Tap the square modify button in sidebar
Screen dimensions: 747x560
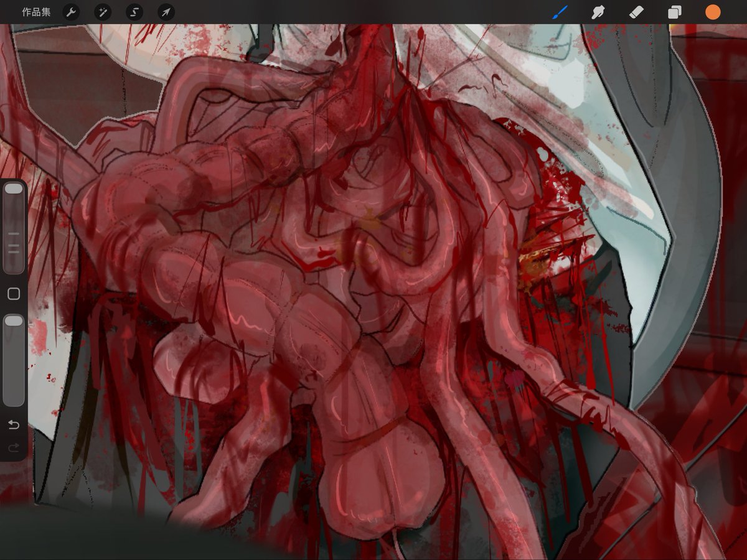coord(14,294)
